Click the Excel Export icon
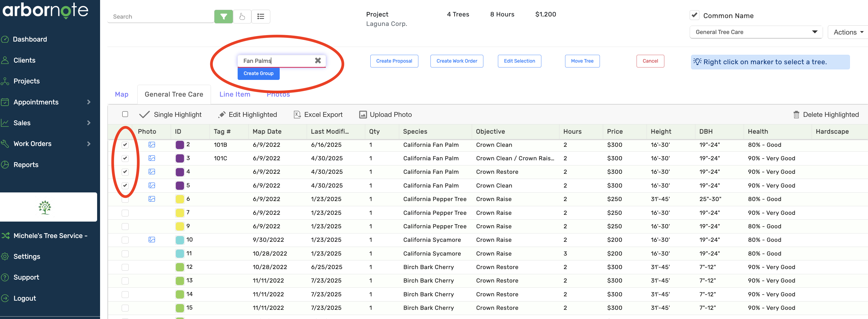The width and height of the screenshot is (868, 319). [x=297, y=115]
